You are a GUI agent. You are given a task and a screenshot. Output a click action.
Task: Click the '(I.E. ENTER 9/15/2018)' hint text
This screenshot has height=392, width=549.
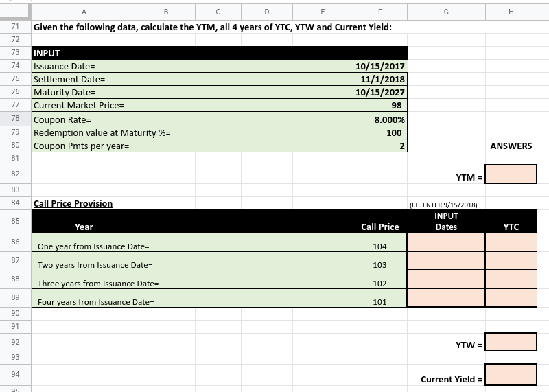click(x=443, y=205)
